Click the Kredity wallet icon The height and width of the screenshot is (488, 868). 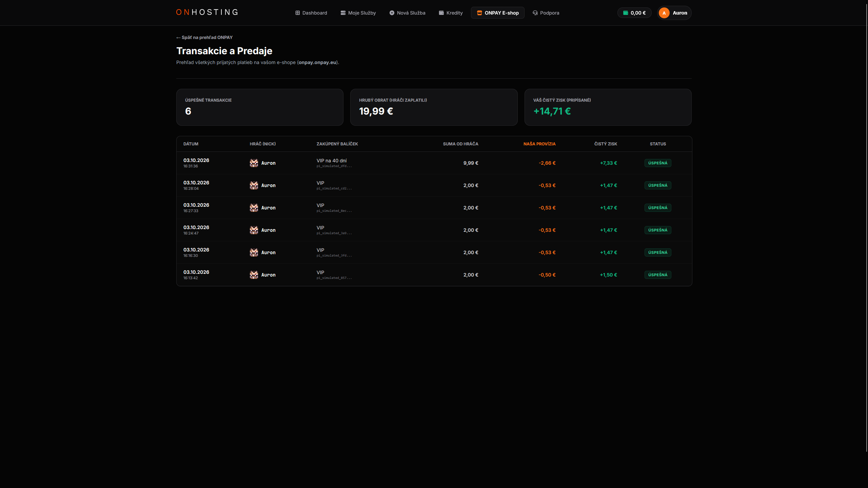441,13
